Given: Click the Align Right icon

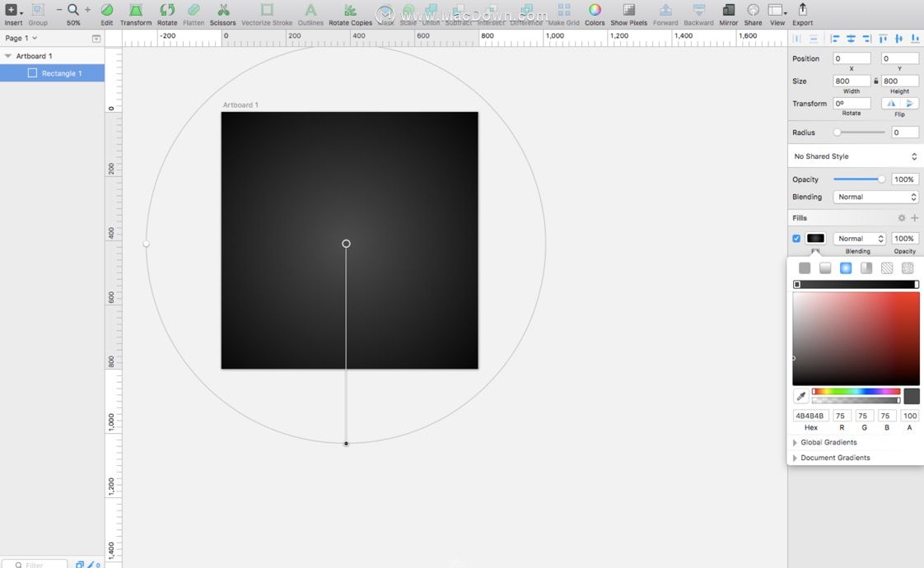Looking at the screenshot, I should (867, 39).
